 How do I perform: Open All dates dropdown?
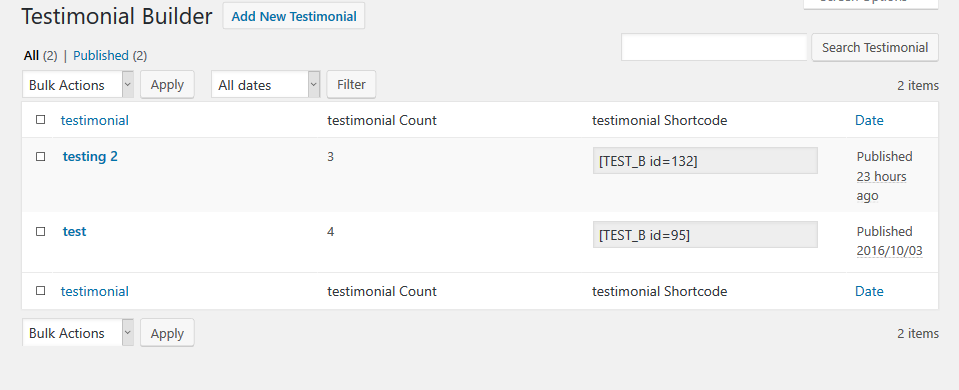265,84
